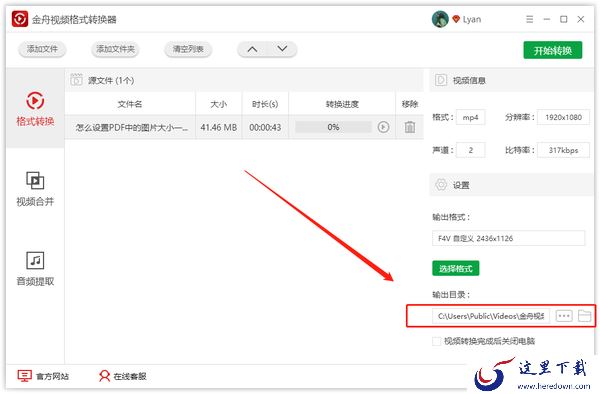Browse output directory with the ... button
The image size is (600, 394).
pyautogui.click(x=564, y=316)
